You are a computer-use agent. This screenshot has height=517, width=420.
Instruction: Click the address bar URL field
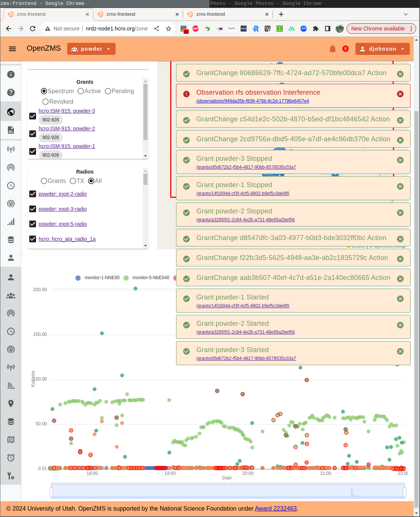[x=117, y=29]
